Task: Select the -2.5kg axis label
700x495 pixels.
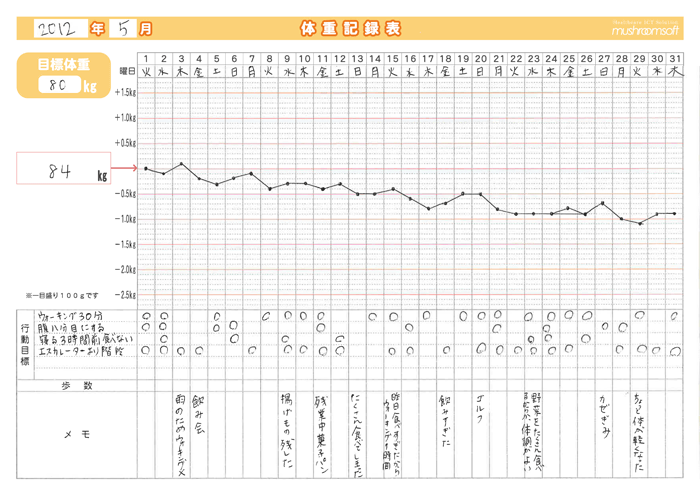Action: pyautogui.click(x=125, y=295)
